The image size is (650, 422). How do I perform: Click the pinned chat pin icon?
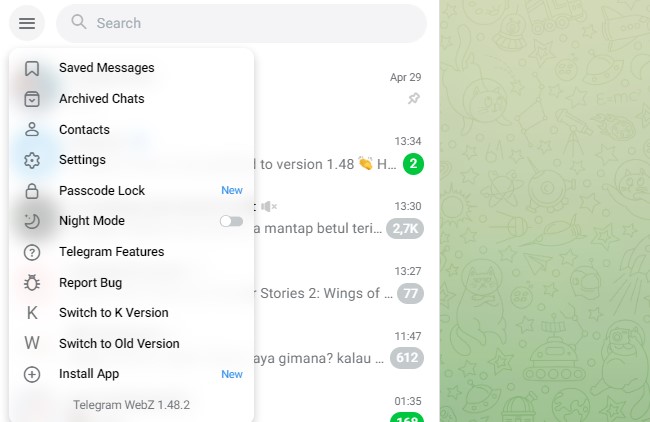tap(414, 99)
